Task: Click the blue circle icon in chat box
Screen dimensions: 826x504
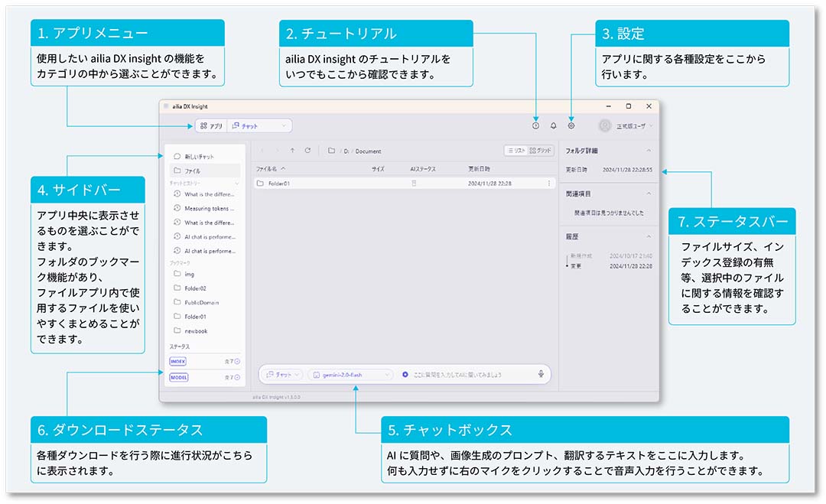Action: (x=405, y=375)
